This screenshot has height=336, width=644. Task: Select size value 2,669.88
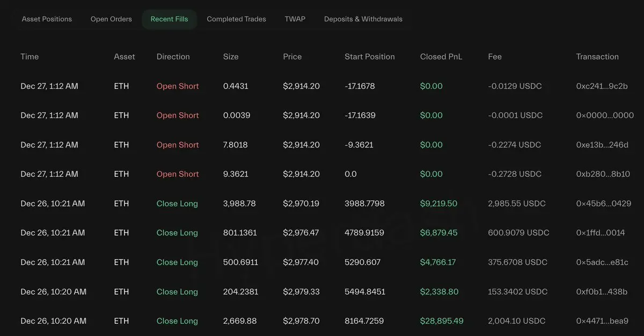pyautogui.click(x=240, y=321)
